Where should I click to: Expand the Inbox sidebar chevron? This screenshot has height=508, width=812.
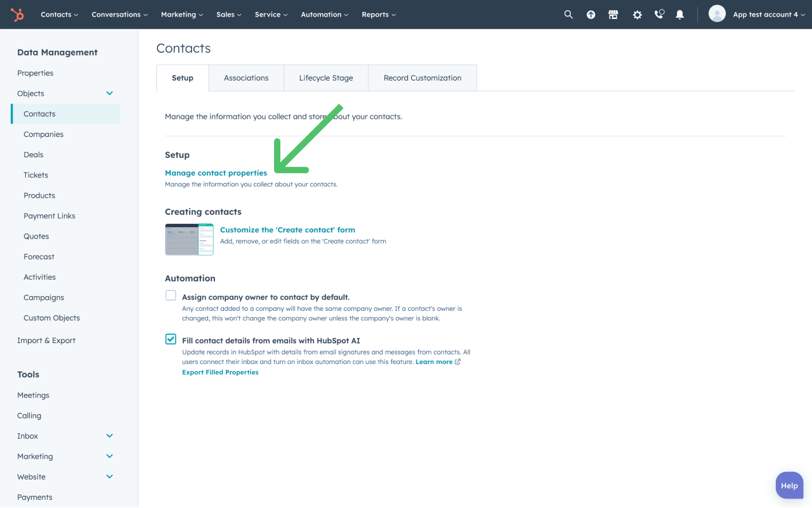(x=109, y=436)
